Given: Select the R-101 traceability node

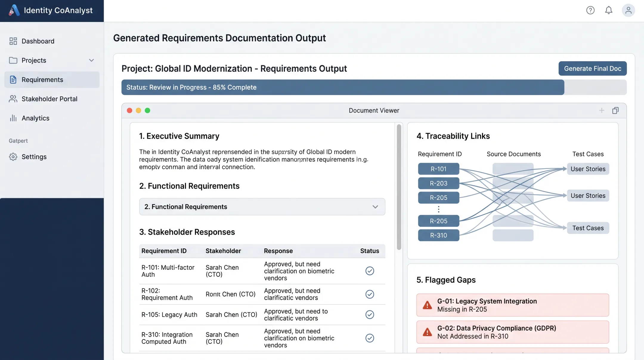Looking at the screenshot, I should (439, 169).
